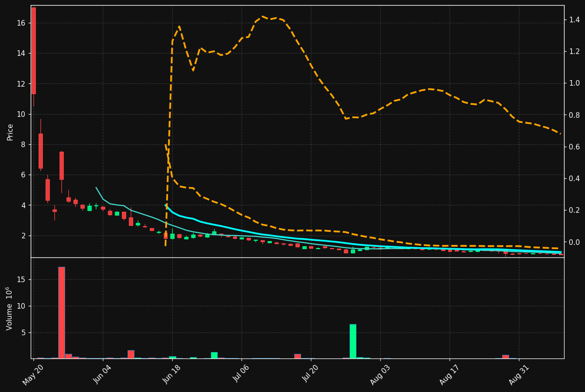This screenshot has height=392, width=585.
Task: Click the 'Aug 17' date label
Action: (x=450, y=375)
